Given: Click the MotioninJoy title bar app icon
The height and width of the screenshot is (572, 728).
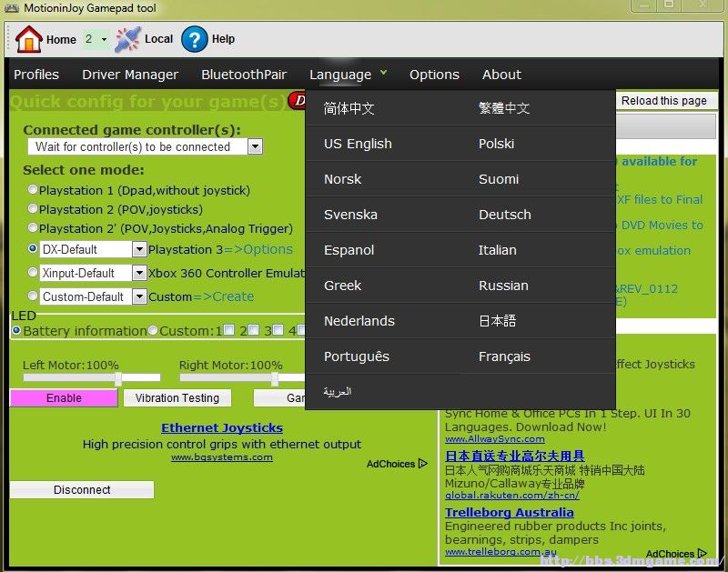Looking at the screenshot, I should click(12, 8).
